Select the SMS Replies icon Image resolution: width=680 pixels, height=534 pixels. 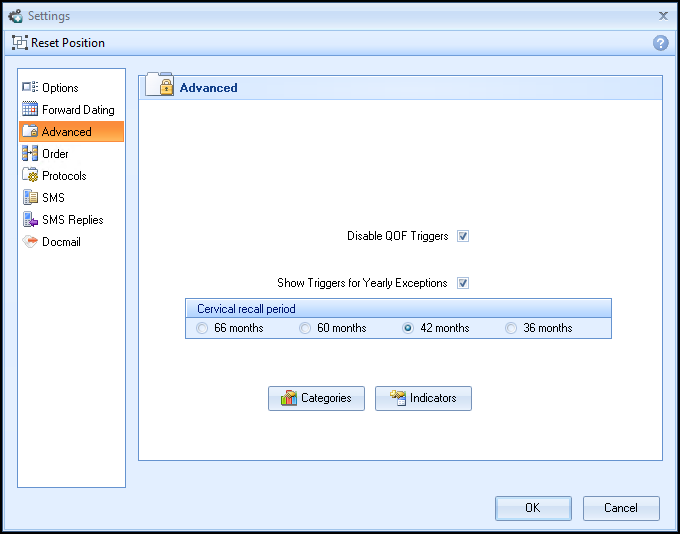pos(30,220)
